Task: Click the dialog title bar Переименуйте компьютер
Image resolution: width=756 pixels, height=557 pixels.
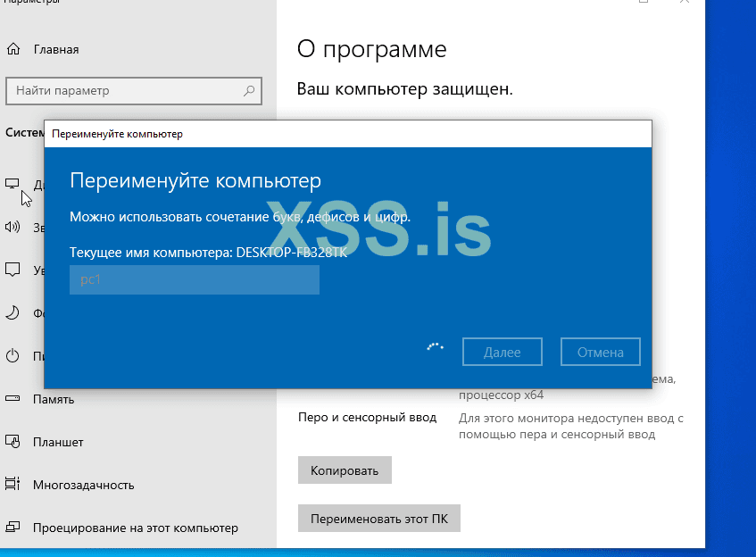Action: 347,134
